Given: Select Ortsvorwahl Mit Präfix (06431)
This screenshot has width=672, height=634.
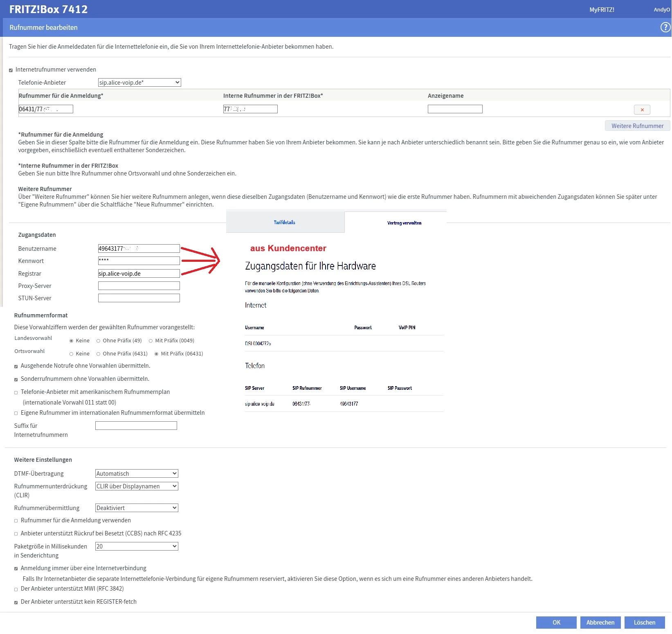Looking at the screenshot, I should [x=156, y=354].
